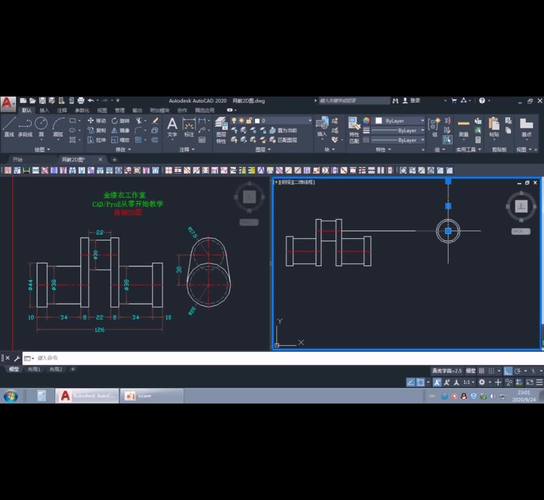Toggle the layer freeze sun icon
The image size is (544, 500).
(x=241, y=121)
